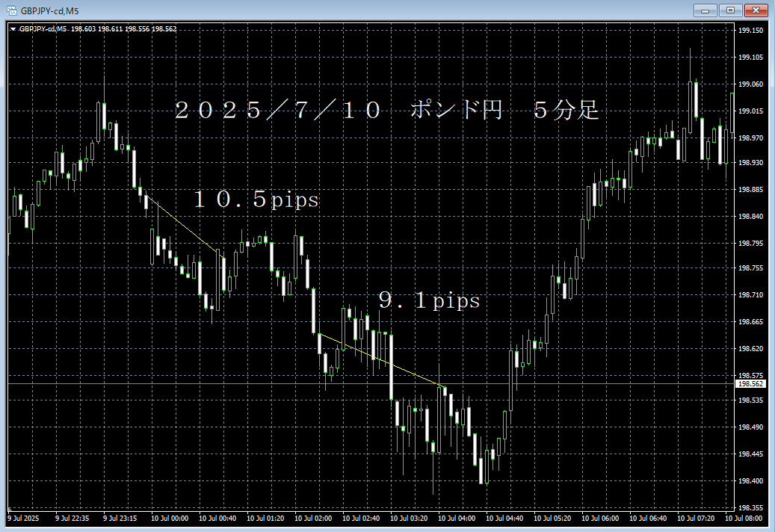Select the 2025/7/10 ポンド円 chart title text
This screenshot has height=532, width=775.
(389, 110)
